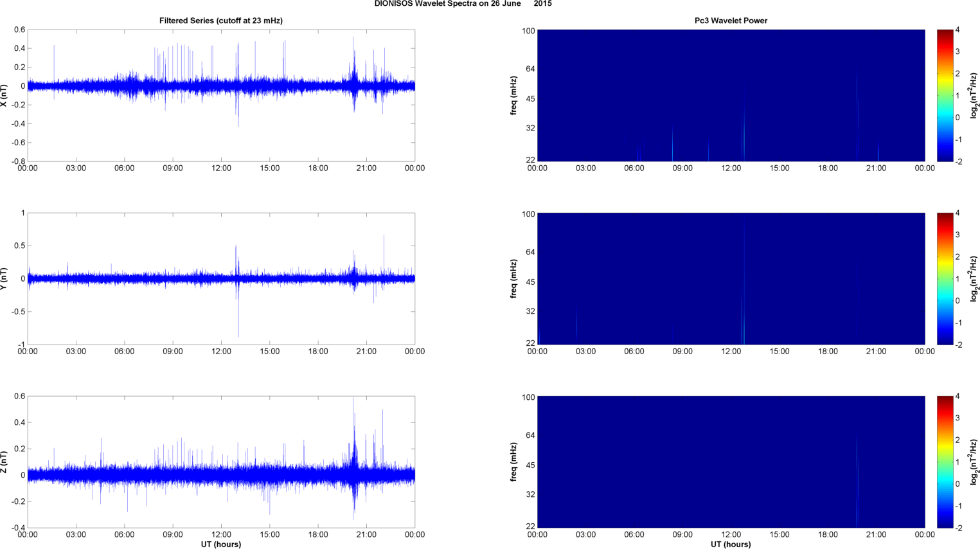Click the colorbar beside the middle spectrogram
980x549 pixels.
[945, 279]
